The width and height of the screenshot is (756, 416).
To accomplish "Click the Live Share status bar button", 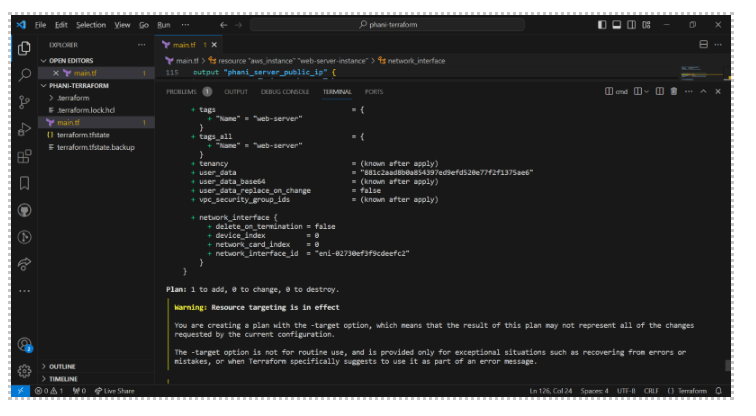I will point(115,390).
